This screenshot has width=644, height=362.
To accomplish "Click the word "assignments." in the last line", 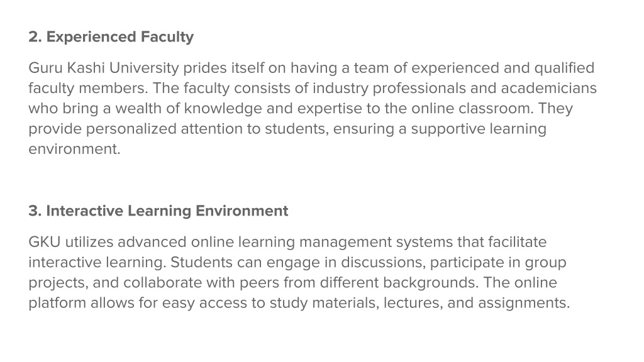I will coord(524,303).
